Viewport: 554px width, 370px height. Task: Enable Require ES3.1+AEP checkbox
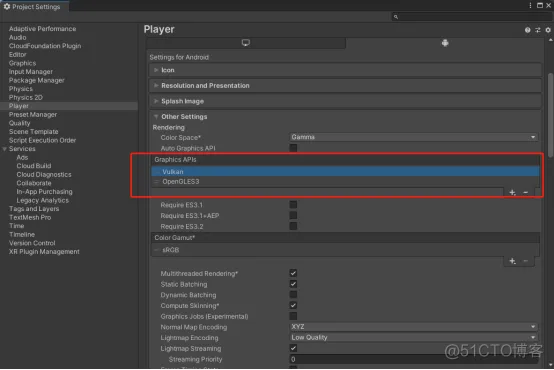293,216
